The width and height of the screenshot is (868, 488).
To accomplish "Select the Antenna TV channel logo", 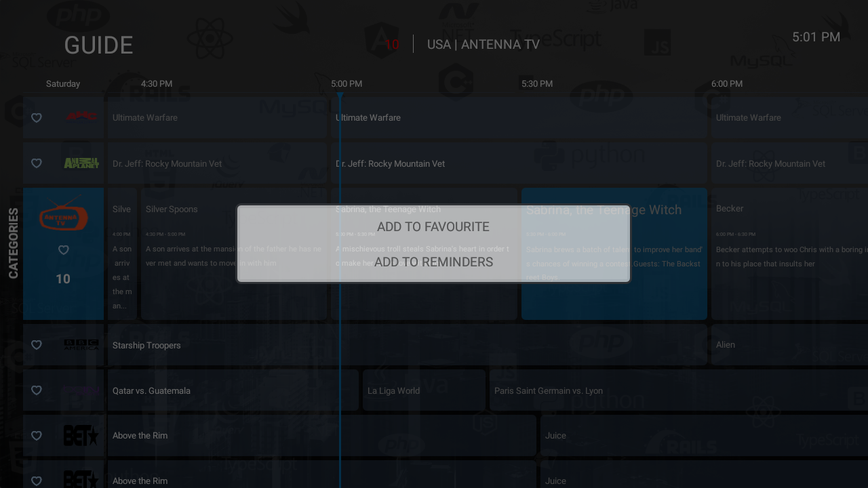I will pos(64,213).
